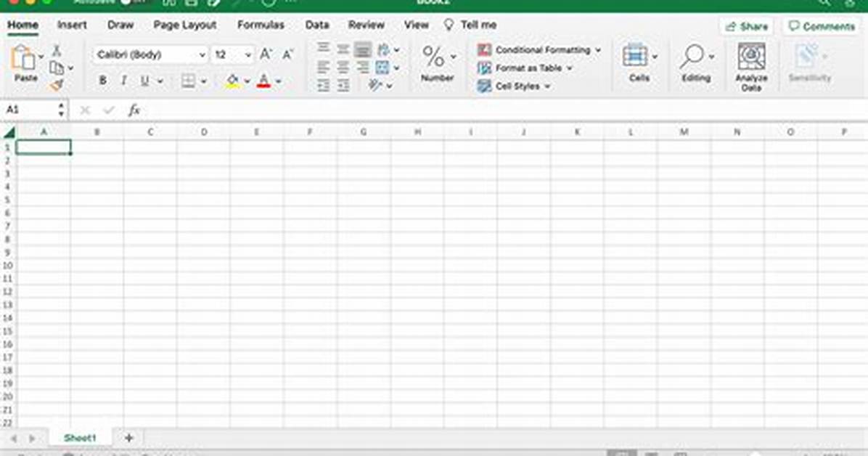Align text right

(363, 68)
